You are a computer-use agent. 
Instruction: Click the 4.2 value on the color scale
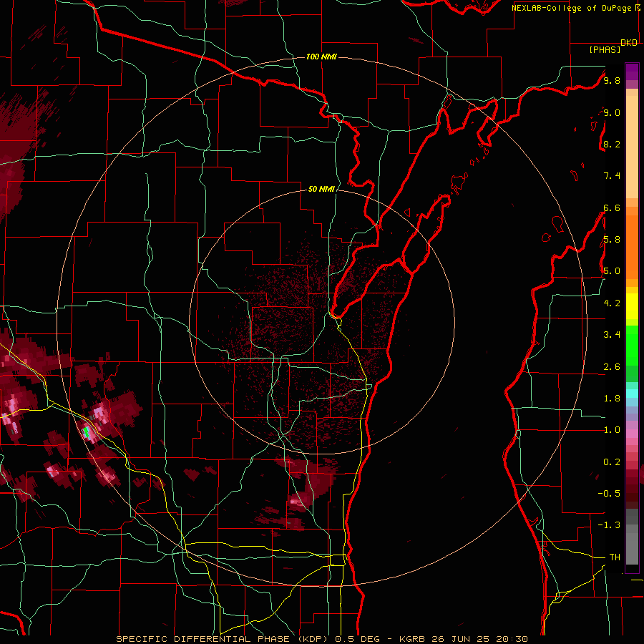pos(612,303)
